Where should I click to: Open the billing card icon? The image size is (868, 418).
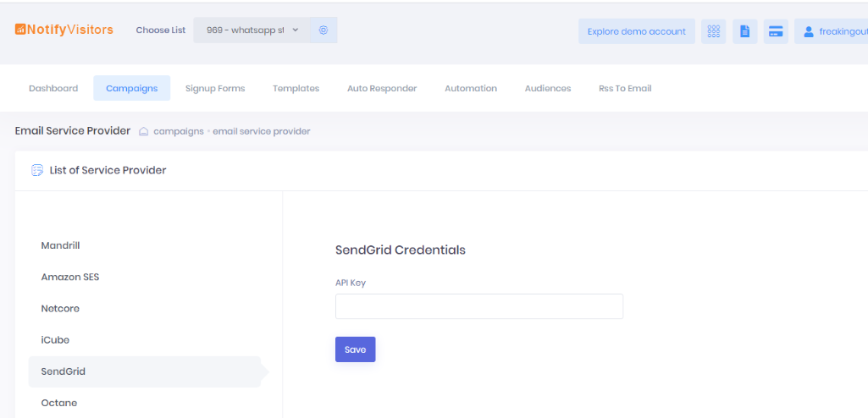point(776,31)
